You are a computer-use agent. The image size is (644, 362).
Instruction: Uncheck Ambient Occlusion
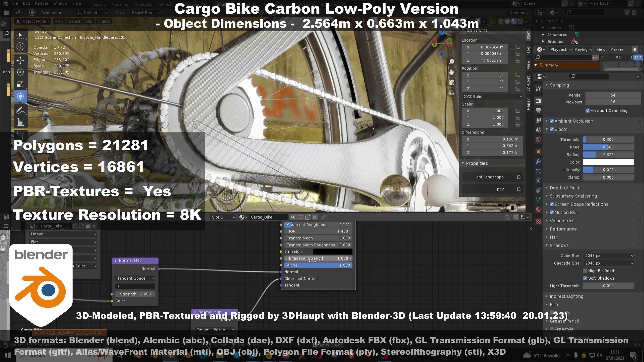coord(552,121)
